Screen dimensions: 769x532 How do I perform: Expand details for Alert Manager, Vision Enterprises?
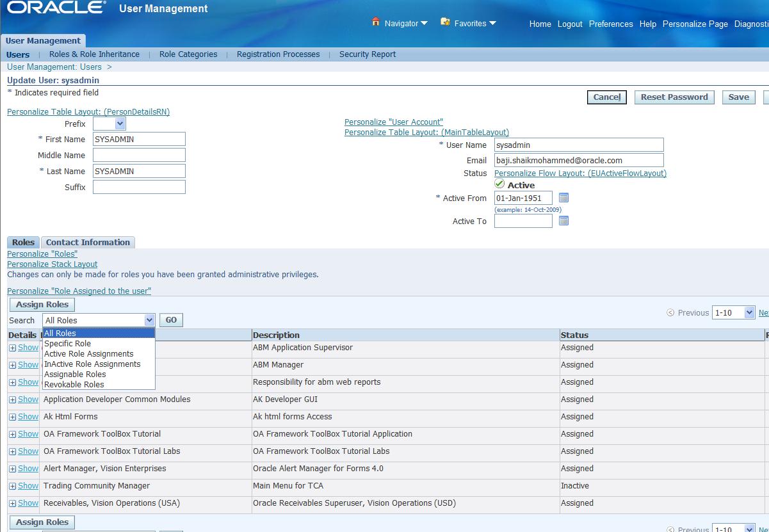coord(13,469)
